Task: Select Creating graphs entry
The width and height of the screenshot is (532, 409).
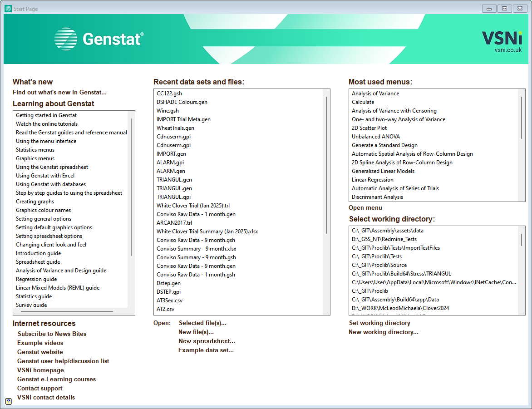Action: coord(35,202)
